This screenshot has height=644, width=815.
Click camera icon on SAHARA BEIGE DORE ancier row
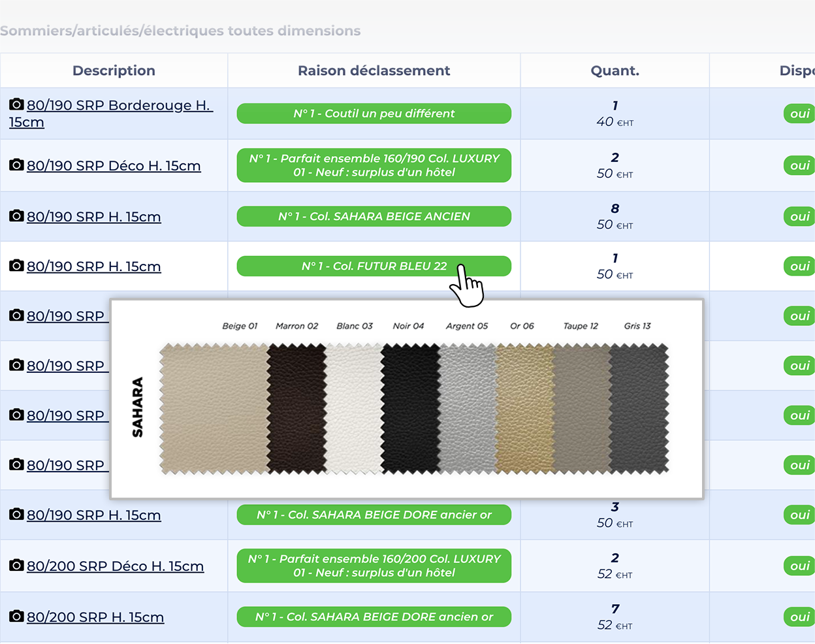[x=16, y=515]
